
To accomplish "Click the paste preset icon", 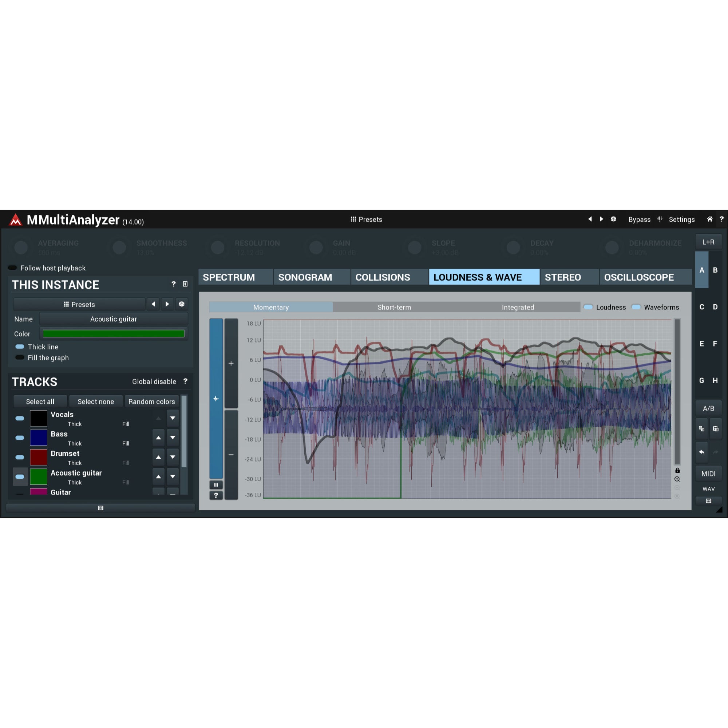I will (716, 429).
